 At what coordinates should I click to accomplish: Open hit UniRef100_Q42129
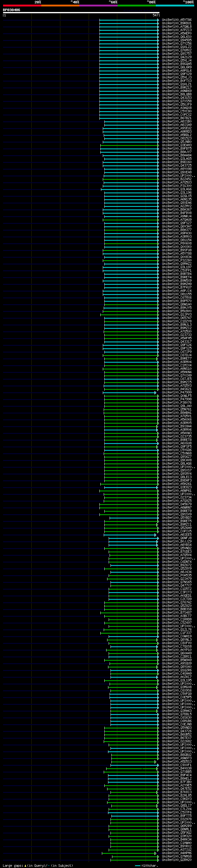coord(176,57)
